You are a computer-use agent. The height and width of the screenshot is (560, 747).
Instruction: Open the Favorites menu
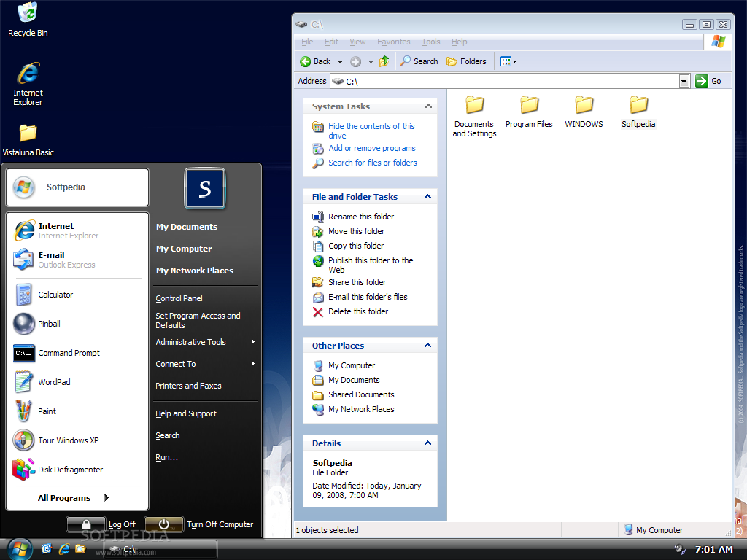point(393,42)
